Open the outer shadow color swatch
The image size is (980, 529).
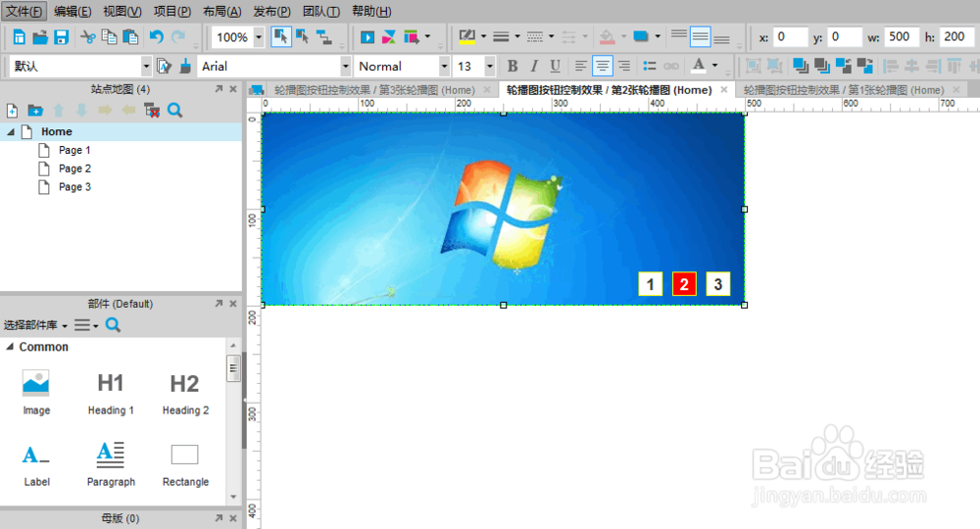click(641, 37)
